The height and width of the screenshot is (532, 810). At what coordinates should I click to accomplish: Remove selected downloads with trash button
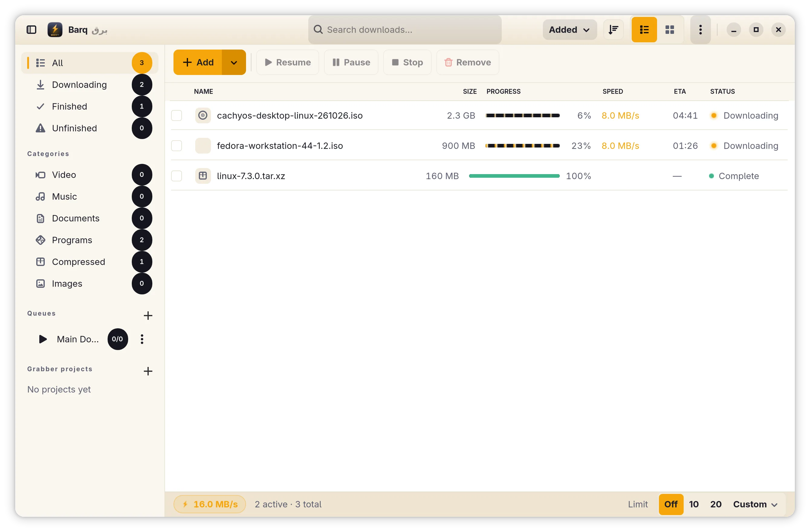pyautogui.click(x=468, y=62)
